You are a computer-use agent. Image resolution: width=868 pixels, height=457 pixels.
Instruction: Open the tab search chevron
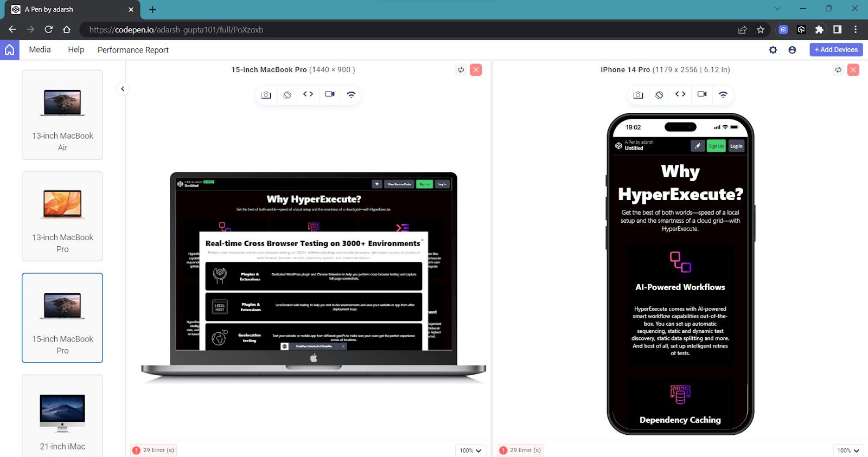click(777, 9)
